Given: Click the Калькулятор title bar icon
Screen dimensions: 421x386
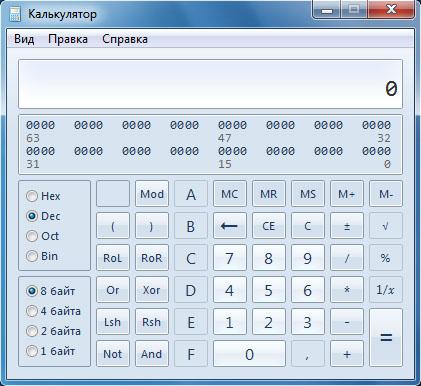Looking at the screenshot, I should 15,14.
